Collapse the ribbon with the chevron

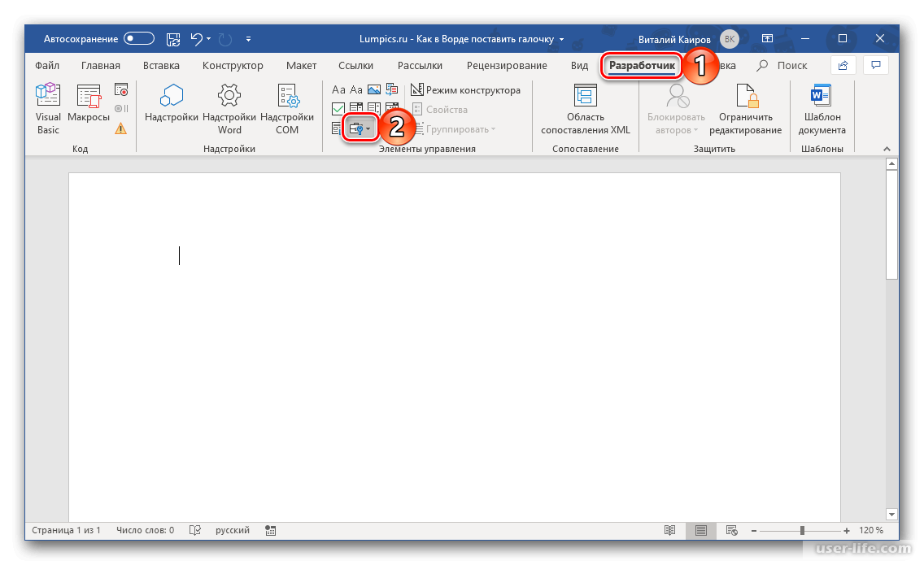tap(887, 149)
